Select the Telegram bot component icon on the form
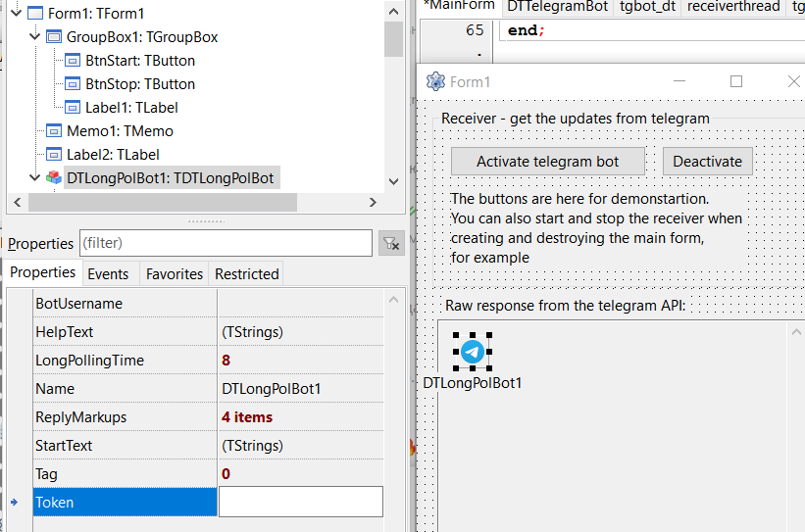This screenshot has height=532, width=805. click(473, 351)
